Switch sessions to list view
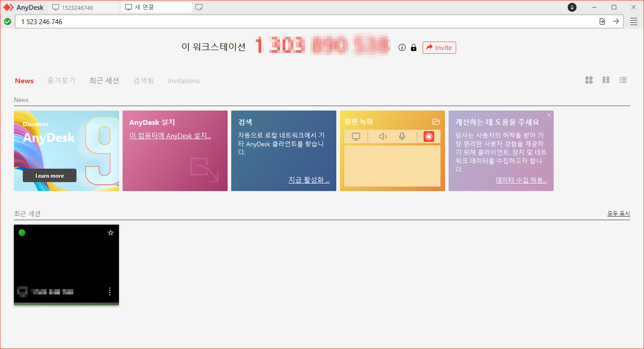The image size is (644, 349). click(x=623, y=80)
